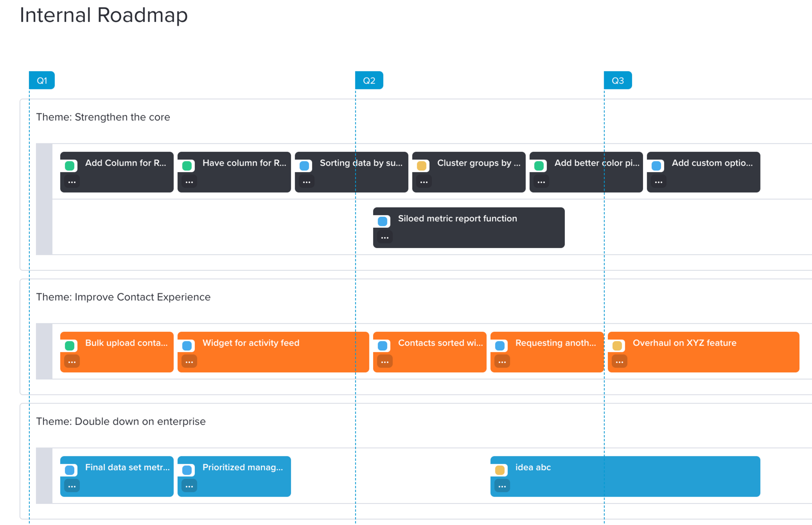This screenshot has width=812, height=525.
Task: Select the Q3 timeline marker
Action: (618, 80)
